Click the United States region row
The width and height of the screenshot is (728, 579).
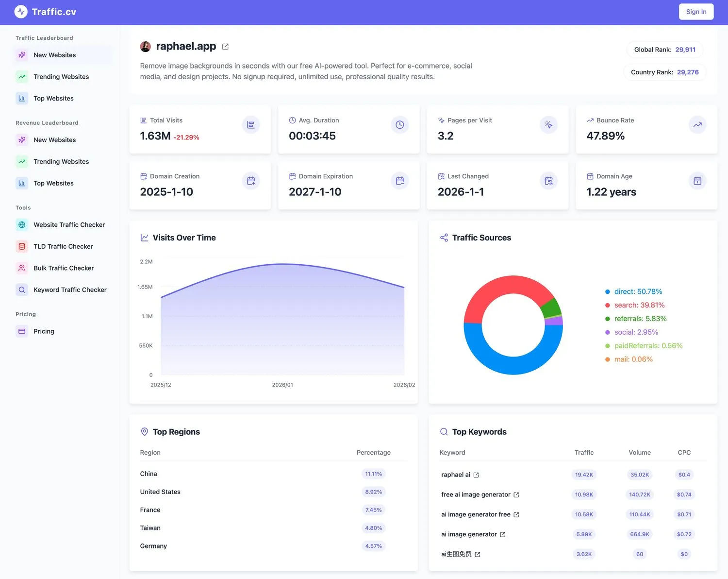point(273,492)
